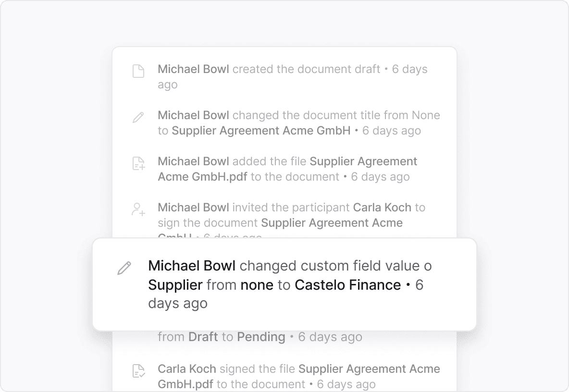
Task: Click the document draft created icon
Action: [138, 71]
